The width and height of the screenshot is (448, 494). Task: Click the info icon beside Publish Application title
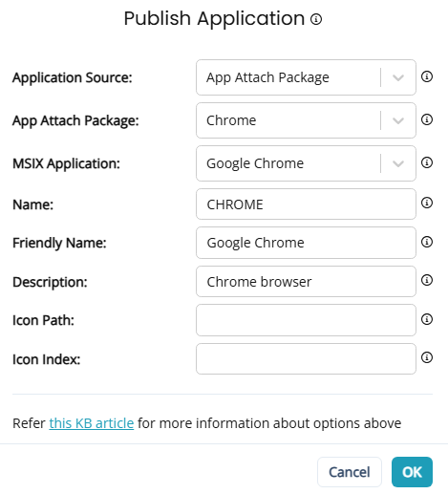click(x=316, y=19)
